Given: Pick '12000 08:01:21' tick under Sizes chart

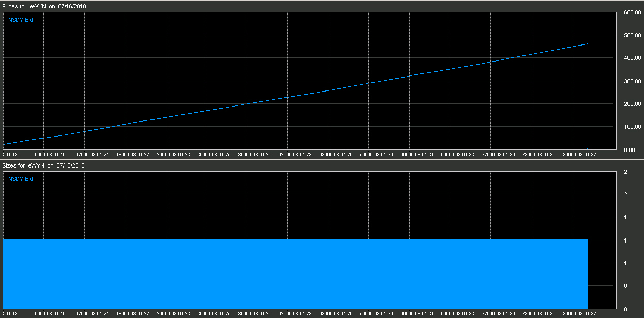Looking at the screenshot, I should pyautogui.click(x=92, y=314).
